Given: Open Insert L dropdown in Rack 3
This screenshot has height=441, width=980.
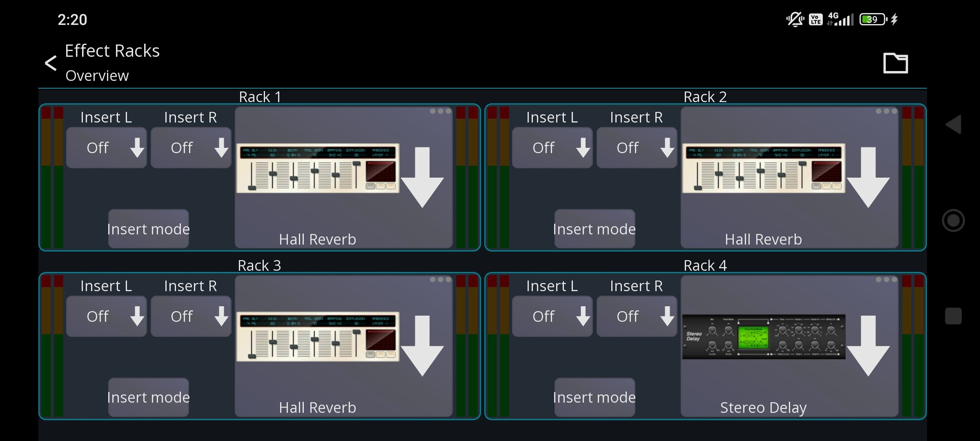Looking at the screenshot, I should click(106, 316).
